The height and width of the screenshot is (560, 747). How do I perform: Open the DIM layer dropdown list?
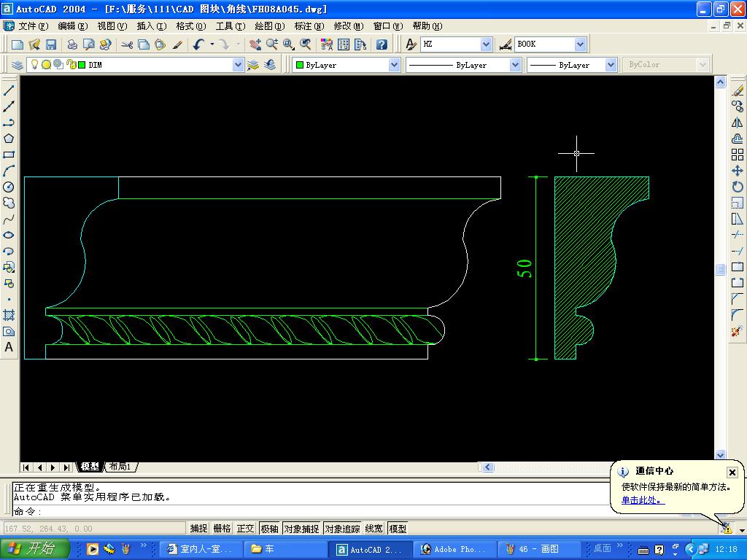point(238,65)
